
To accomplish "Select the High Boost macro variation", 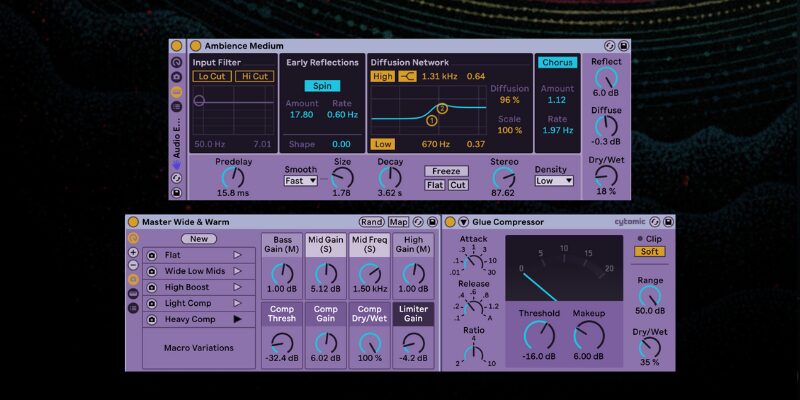I will pyautogui.click(x=190, y=287).
